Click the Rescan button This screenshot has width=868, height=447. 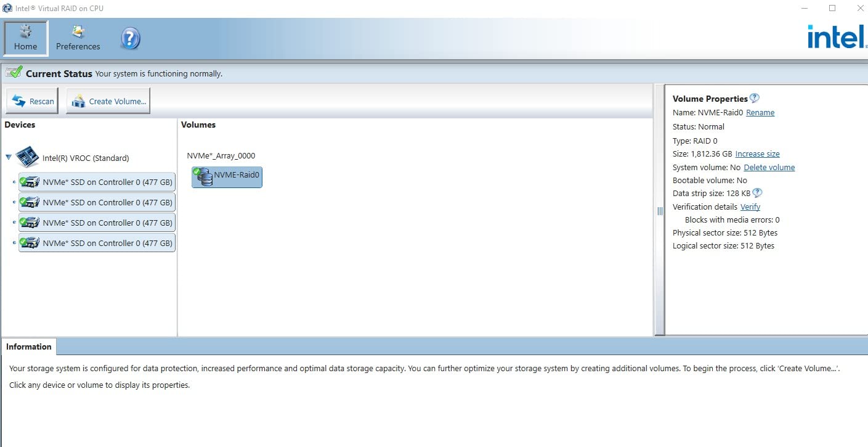point(33,101)
